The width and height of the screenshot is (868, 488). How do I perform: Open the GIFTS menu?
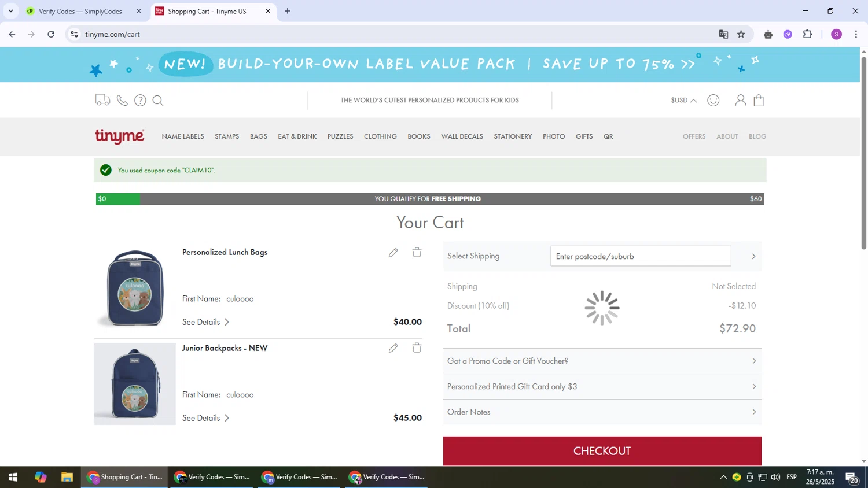tap(584, 136)
